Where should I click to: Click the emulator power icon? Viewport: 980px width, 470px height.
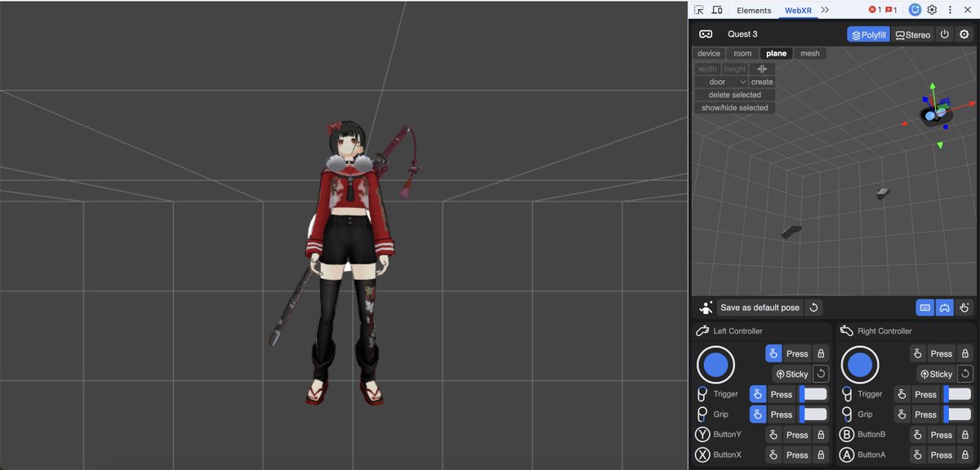[945, 34]
